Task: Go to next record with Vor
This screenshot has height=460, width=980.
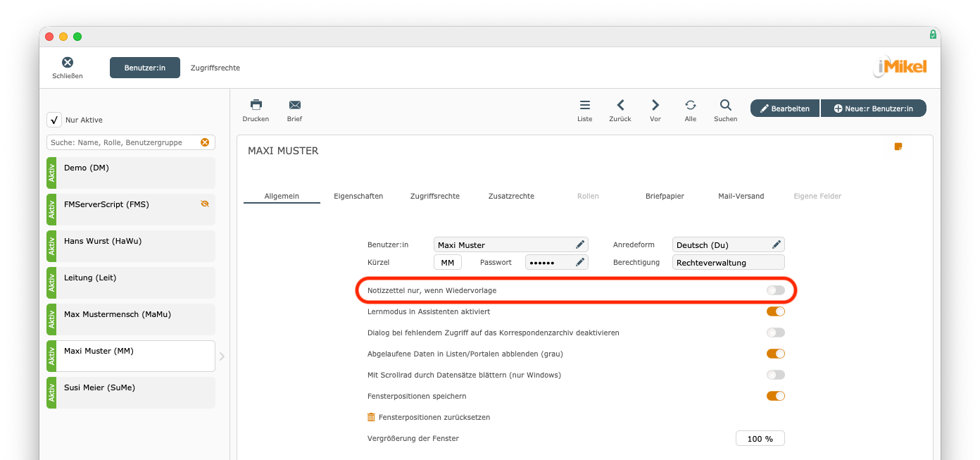Action: pos(655,105)
